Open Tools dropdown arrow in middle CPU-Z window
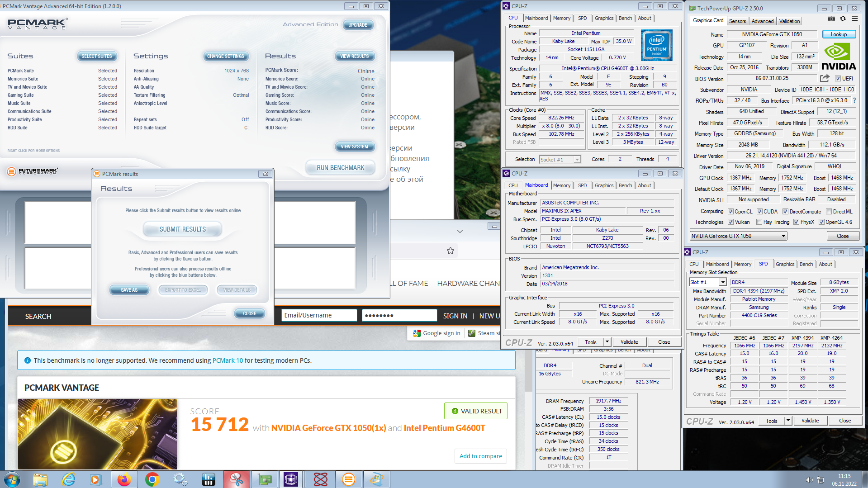 pos(607,342)
